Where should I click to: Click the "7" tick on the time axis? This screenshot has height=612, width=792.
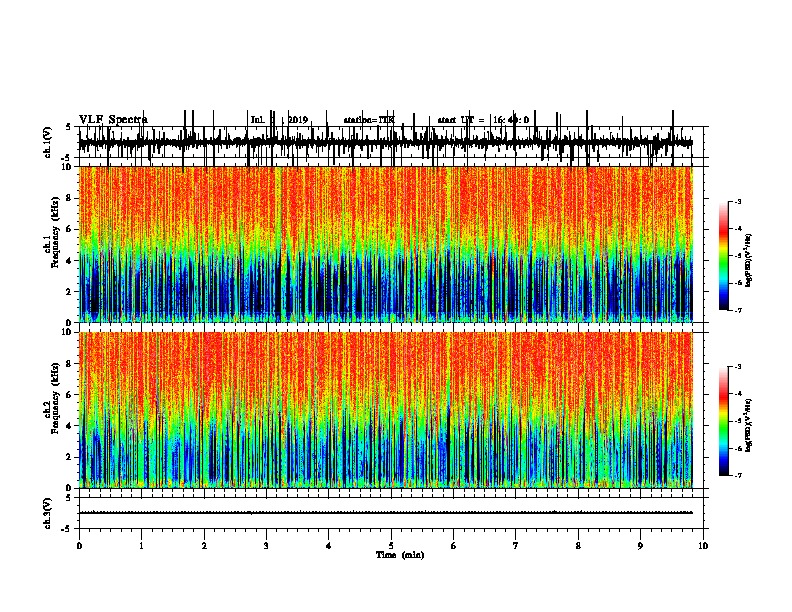516,546
